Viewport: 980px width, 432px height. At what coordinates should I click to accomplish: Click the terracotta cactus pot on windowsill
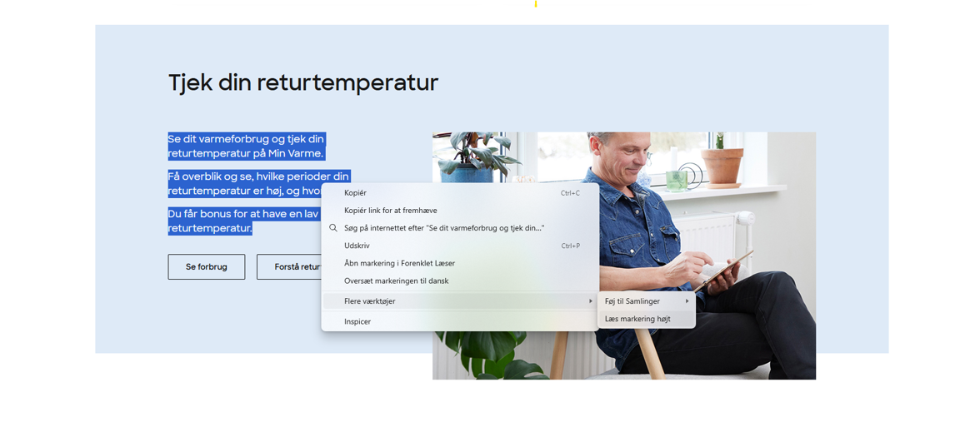tap(722, 165)
